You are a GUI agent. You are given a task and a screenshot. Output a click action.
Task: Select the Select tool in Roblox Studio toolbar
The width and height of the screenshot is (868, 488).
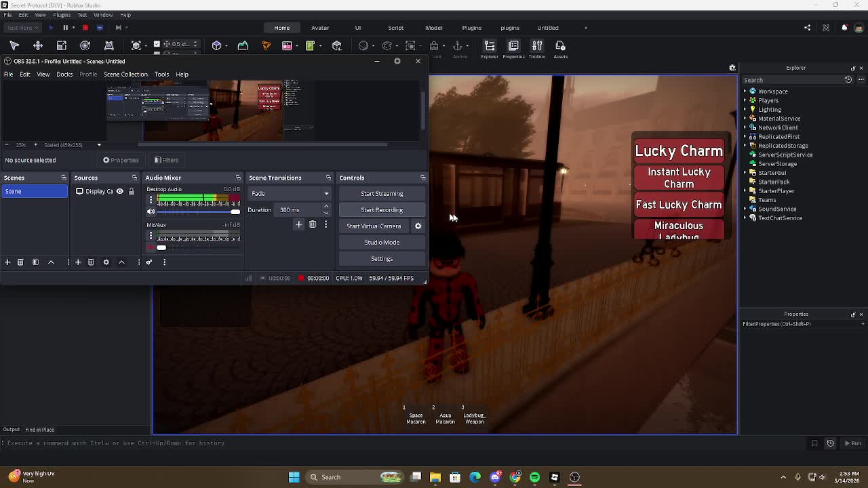click(14, 45)
